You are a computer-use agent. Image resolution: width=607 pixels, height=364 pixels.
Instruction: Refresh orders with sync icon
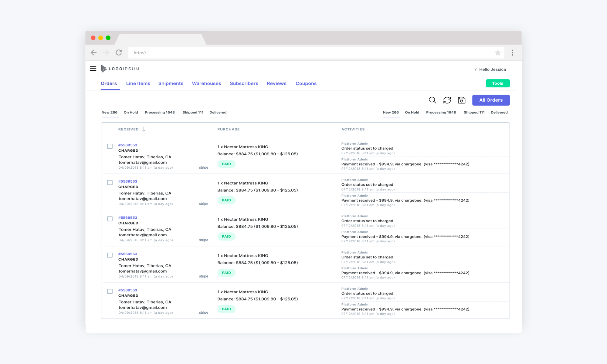coord(447,100)
